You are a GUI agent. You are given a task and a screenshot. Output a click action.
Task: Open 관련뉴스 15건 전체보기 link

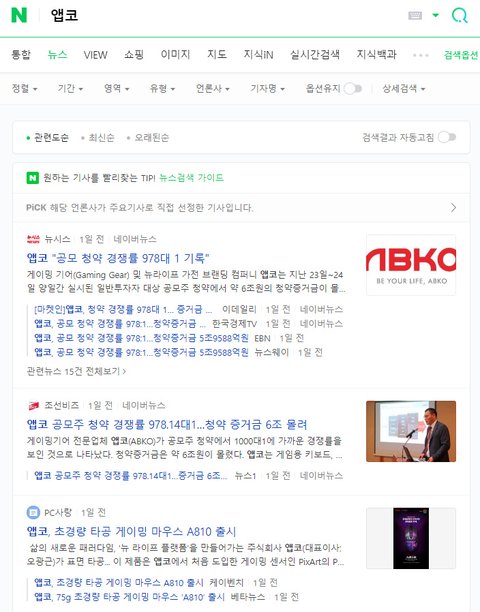click(x=76, y=371)
